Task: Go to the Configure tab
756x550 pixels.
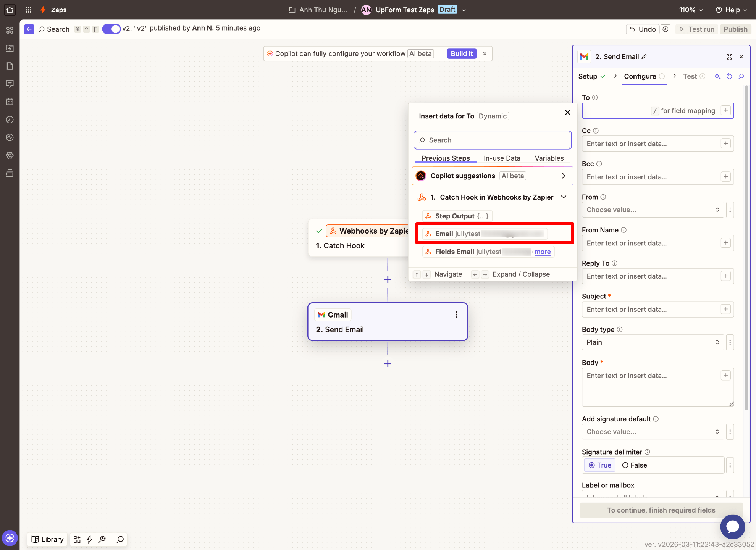Action: 644,76
